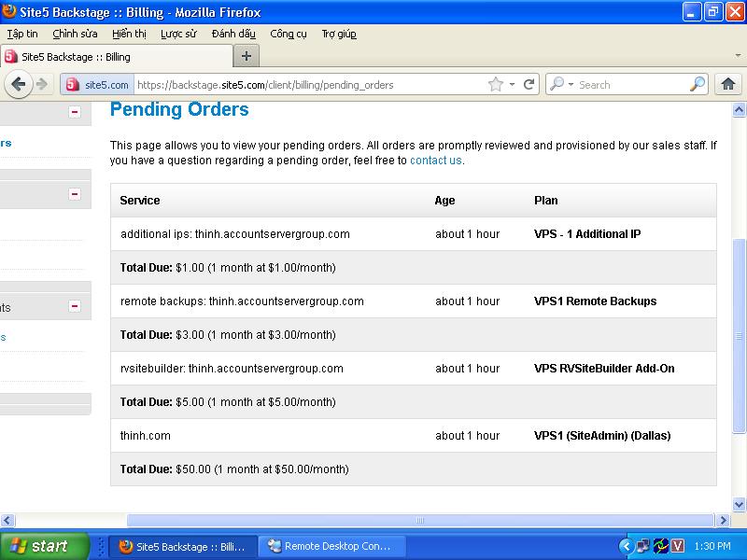Click the URL address bar

[x=310, y=85]
